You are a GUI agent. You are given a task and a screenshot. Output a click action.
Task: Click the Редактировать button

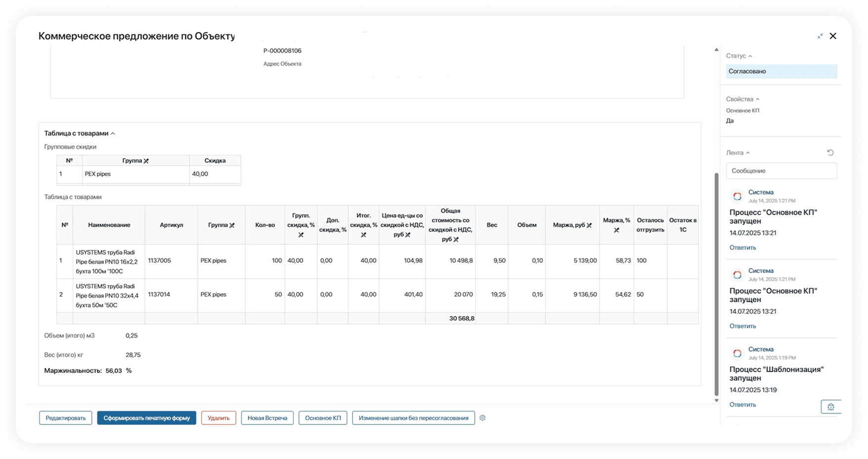pyautogui.click(x=66, y=418)
